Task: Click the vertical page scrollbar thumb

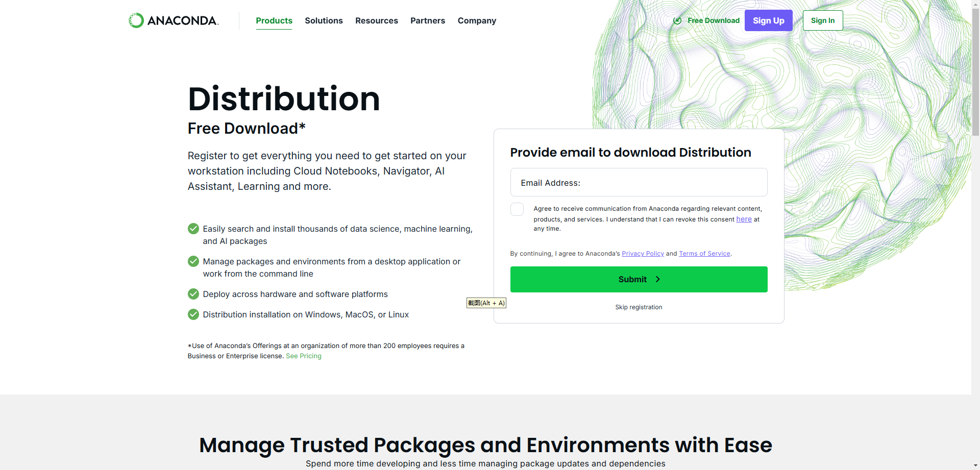Action: point(975,71)
